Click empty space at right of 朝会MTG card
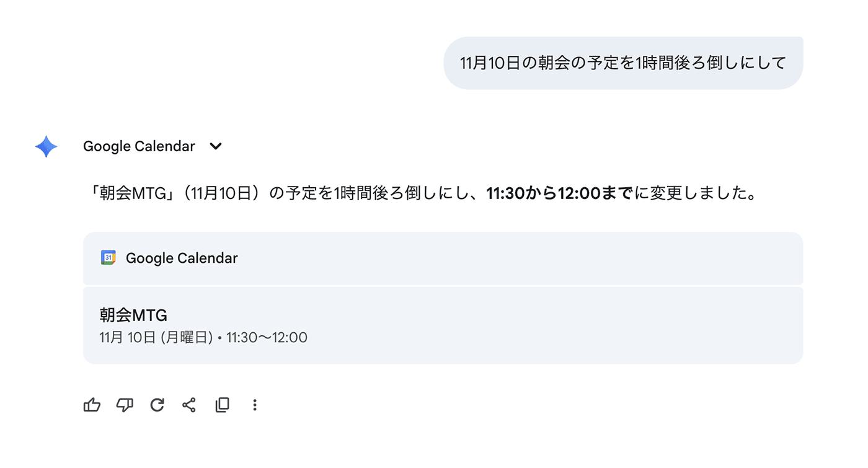Screen dimensions: 868x468 pyautogui.click(x=558, y=325)
